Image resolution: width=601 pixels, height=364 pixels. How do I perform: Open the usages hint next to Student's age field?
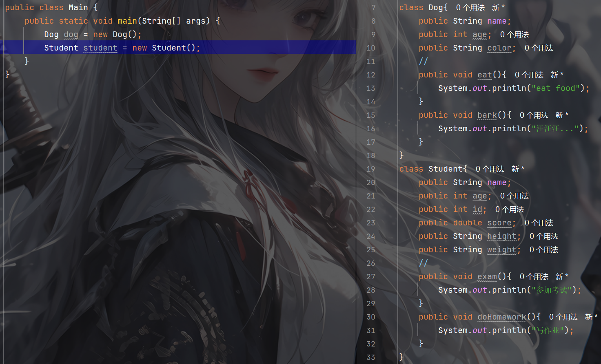(x=515, y=196)
